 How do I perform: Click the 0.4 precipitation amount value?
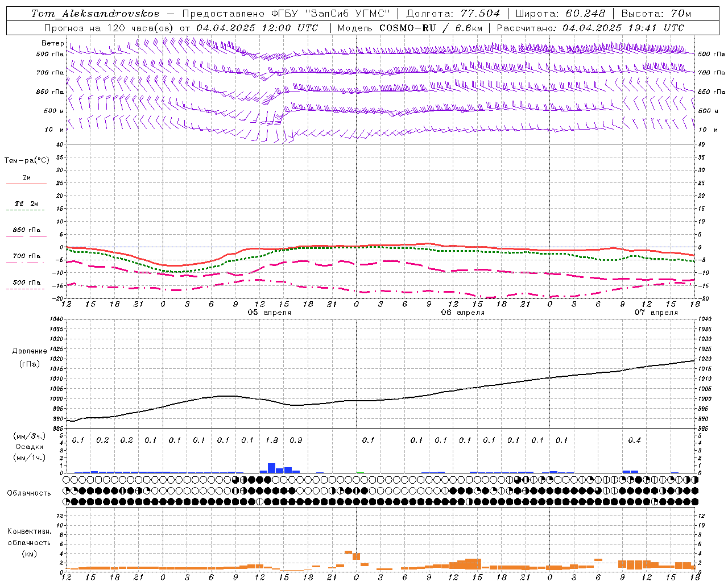point(634,440)
